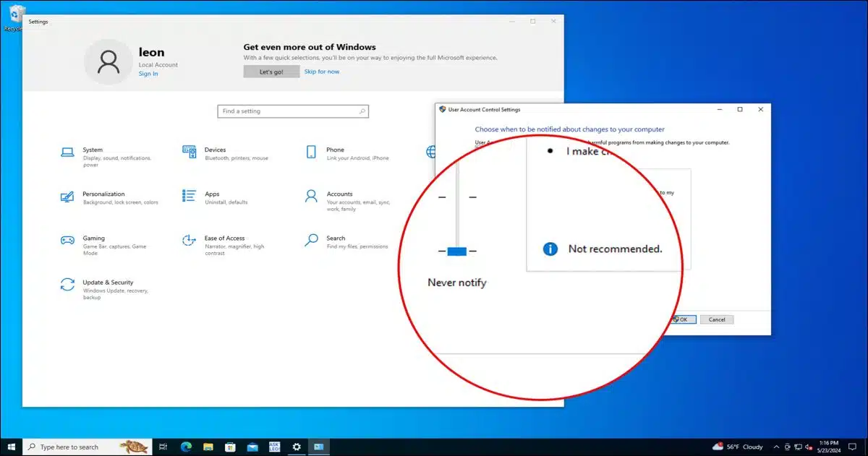Confirm UAC dialog with OK button

[x=683, y=319]
